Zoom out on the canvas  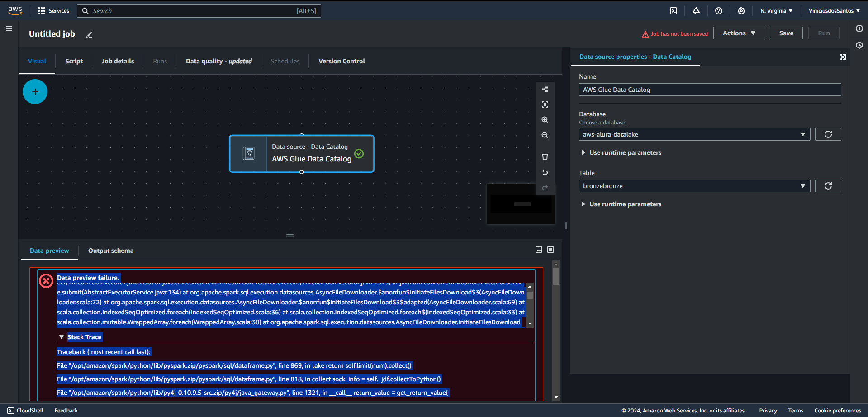(x=545, y=135)
